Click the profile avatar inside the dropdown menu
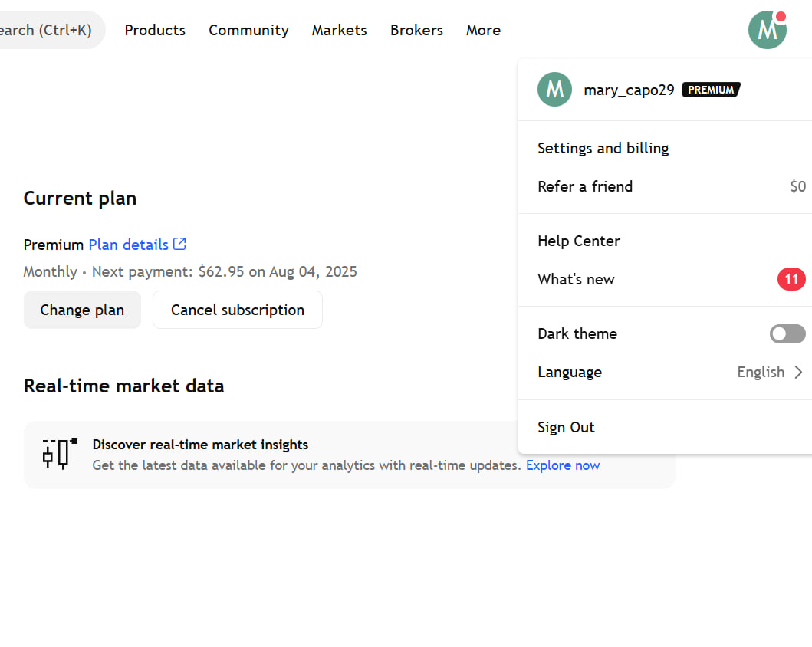Viewport: 812px width, 647px height. click(554, 90)
